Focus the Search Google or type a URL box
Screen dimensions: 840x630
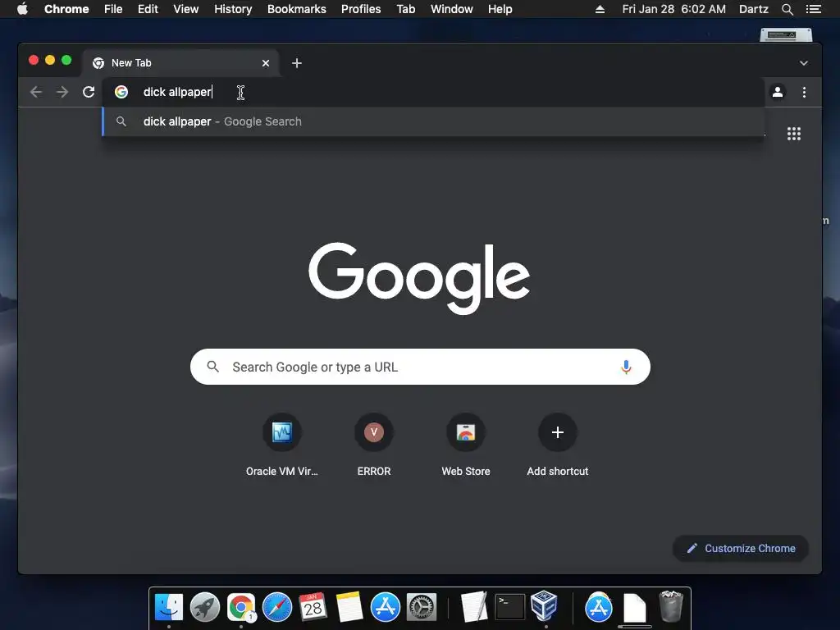[420, 367]
